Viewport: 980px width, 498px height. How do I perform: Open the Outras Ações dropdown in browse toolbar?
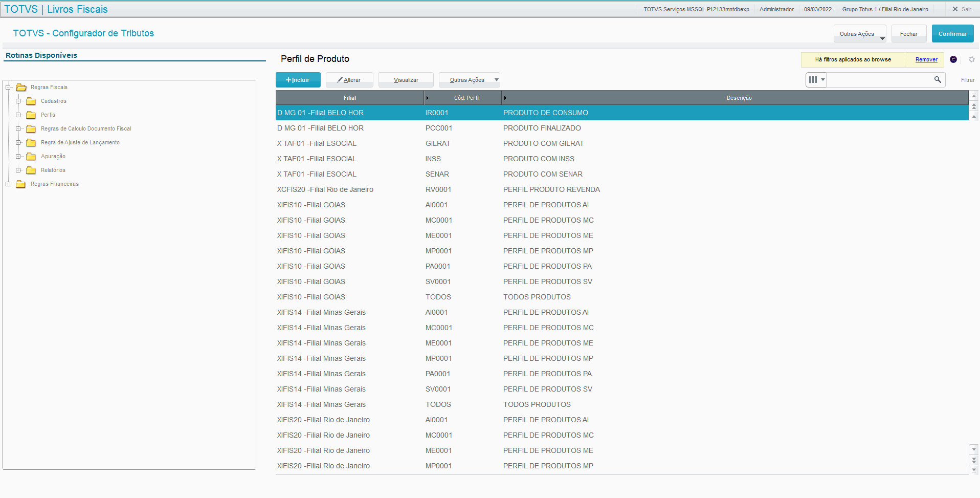(x=469, y=80)
